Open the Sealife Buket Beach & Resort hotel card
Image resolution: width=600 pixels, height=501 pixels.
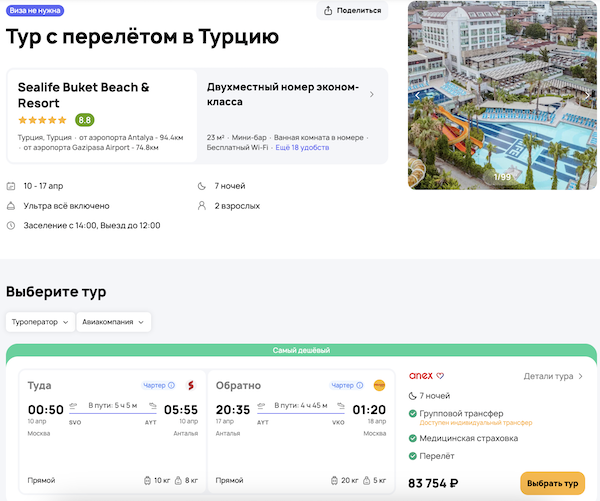[x=100, y=95]
